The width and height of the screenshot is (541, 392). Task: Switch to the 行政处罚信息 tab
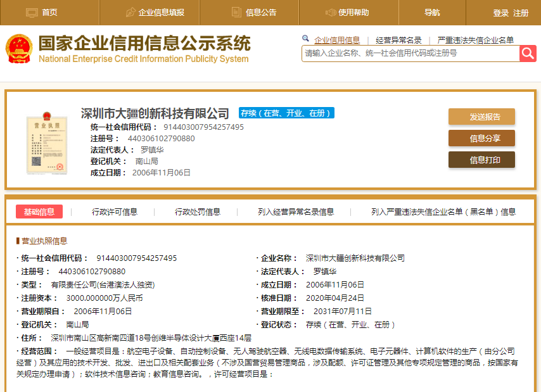coord(198,212)
